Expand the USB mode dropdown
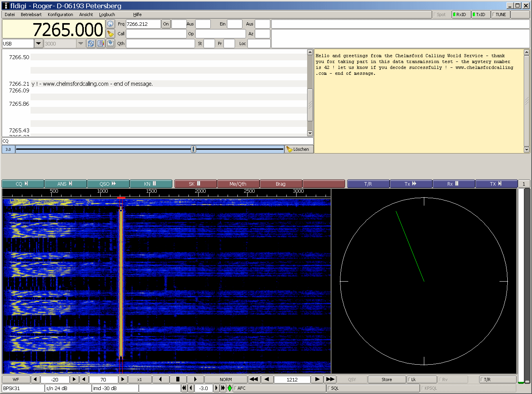 38,43
